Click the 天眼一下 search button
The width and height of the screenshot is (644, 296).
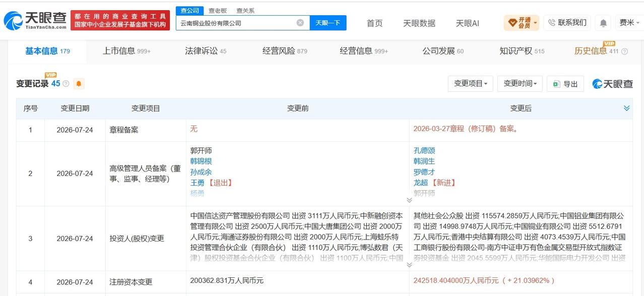point(328,23)
